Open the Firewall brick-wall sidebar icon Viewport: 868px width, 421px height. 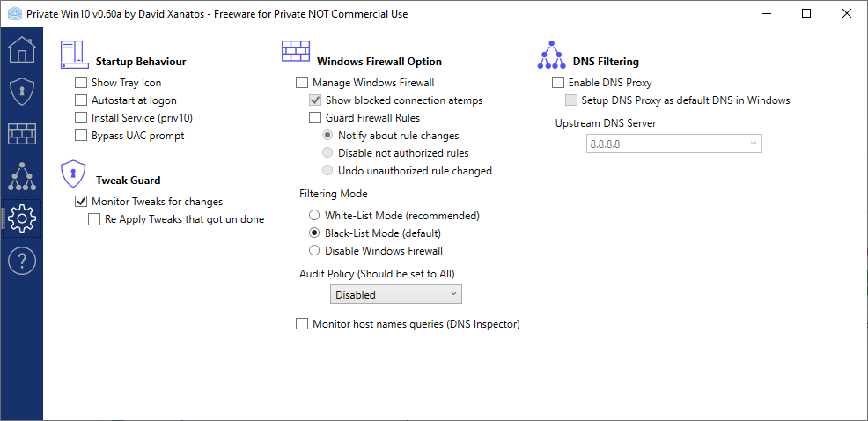tap(22, 134)
